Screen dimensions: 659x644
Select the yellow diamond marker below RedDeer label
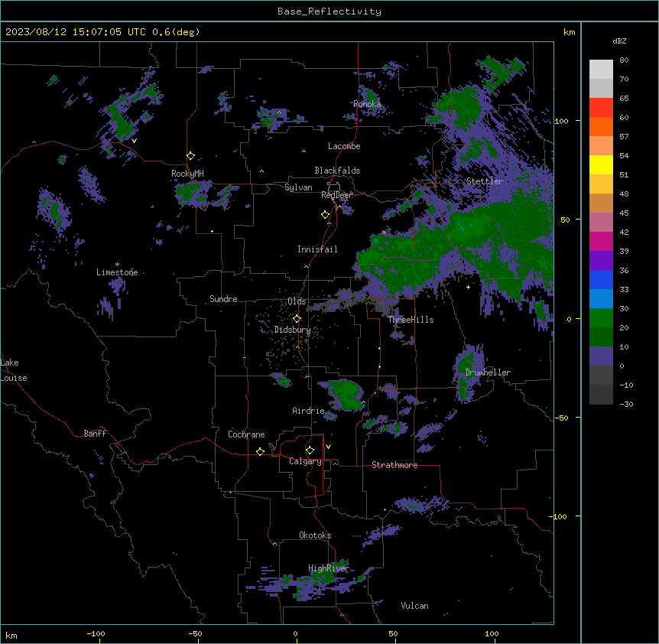click(326, 215)
